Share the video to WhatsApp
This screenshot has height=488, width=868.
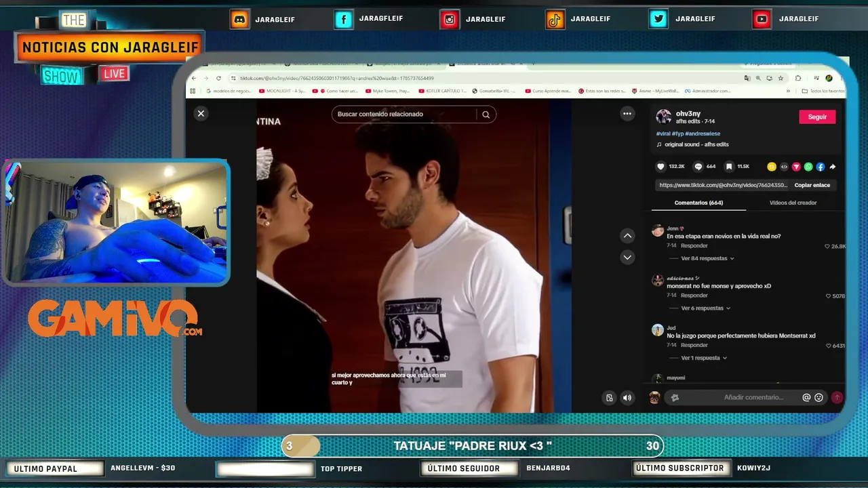[808, 167]
